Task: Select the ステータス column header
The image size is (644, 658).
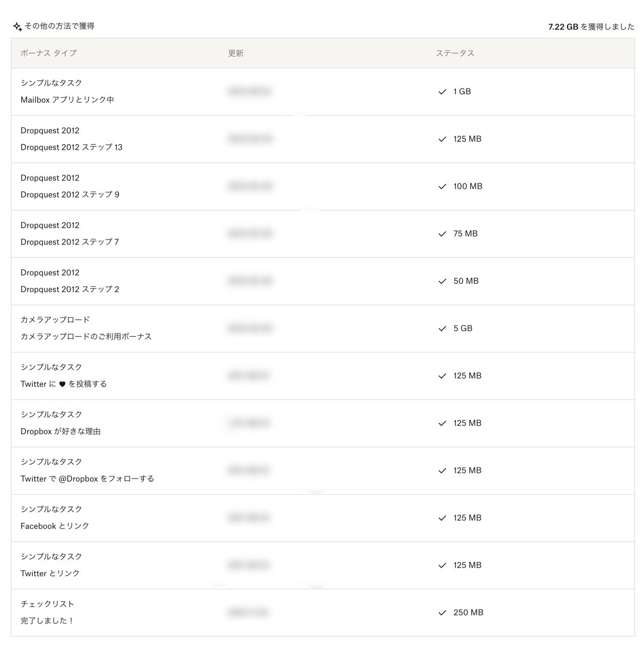Action: 455,53
